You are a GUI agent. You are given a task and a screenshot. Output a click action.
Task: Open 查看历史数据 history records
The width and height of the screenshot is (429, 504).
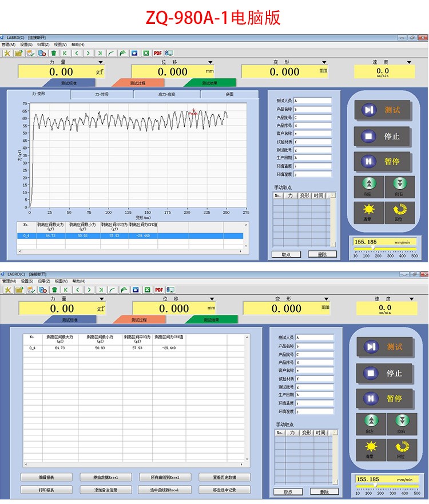point(217,477)
